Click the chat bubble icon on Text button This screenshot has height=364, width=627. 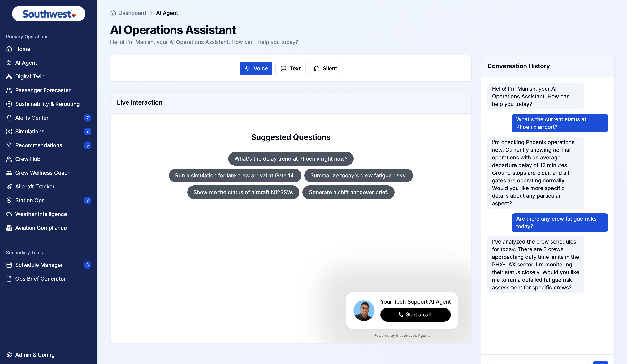tap(283, 68)
